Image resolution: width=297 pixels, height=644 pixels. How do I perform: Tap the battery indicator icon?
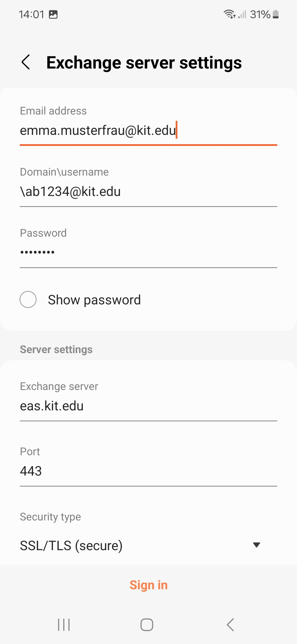coord(276,14)
